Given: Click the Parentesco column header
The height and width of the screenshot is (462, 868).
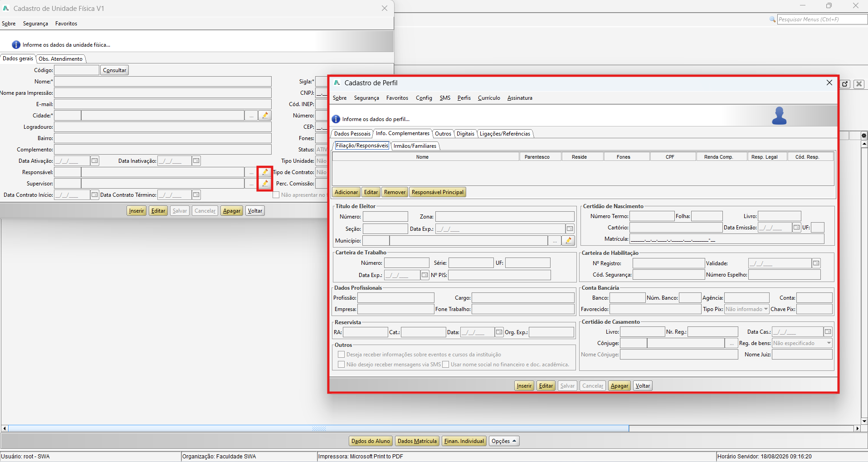Looking at the screenshot, I should click(537, 157).
